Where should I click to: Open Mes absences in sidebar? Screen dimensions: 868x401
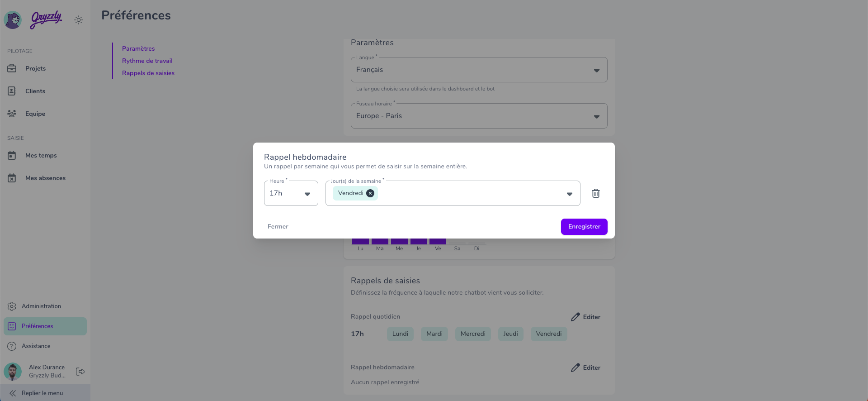[x=45, y=178]
